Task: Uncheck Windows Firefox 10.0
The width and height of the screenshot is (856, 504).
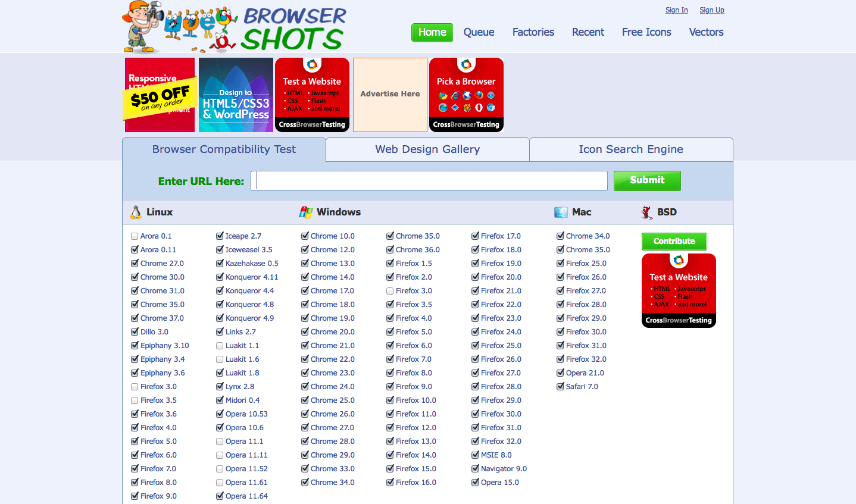Action: point(390,400)
